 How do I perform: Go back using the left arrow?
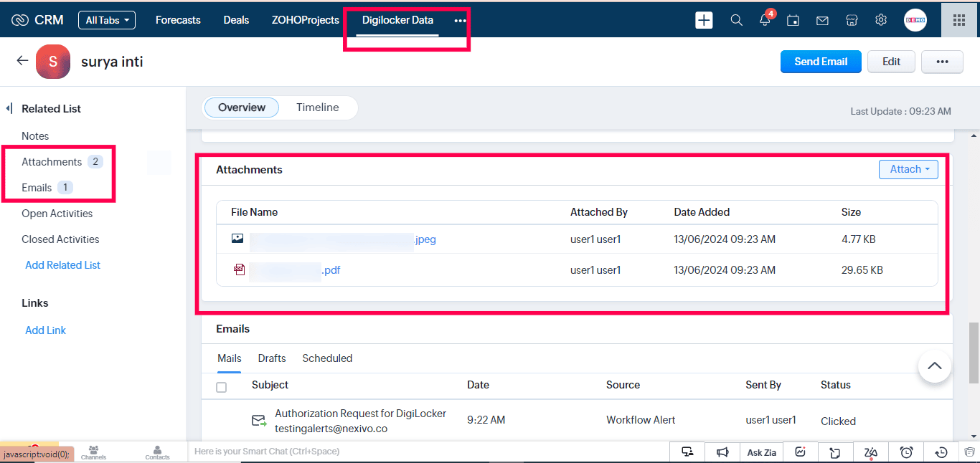pos(22,61)
